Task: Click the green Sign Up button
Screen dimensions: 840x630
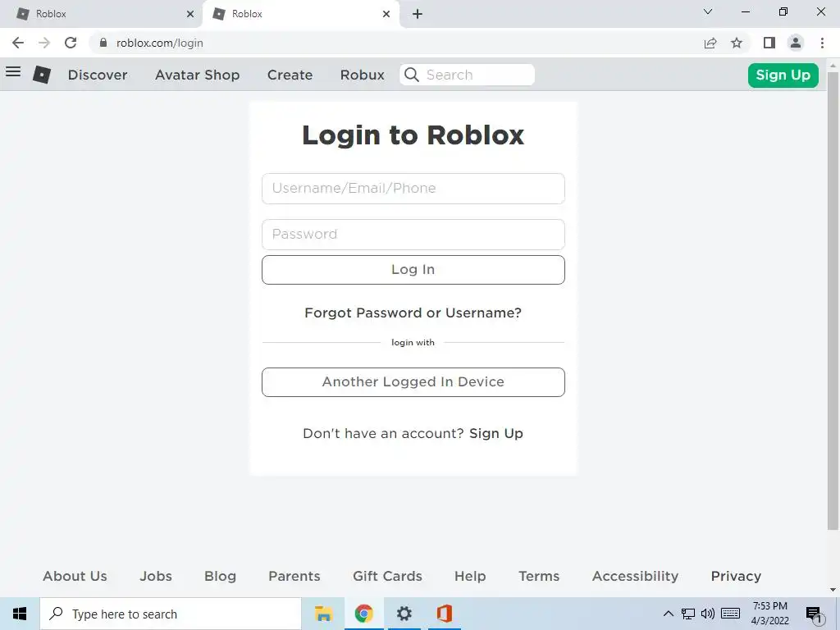Action: (x=783, y=75)
